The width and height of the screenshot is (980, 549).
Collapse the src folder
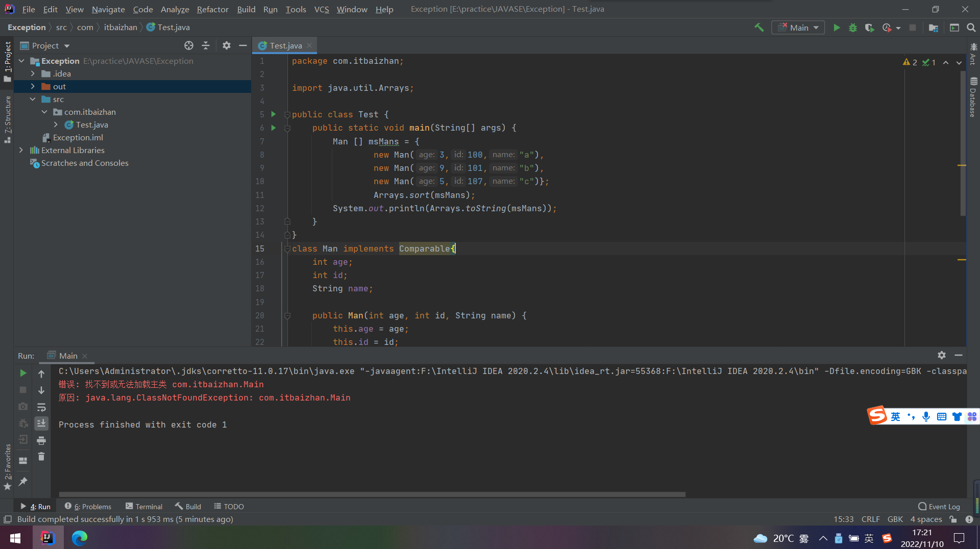[33, 99]
